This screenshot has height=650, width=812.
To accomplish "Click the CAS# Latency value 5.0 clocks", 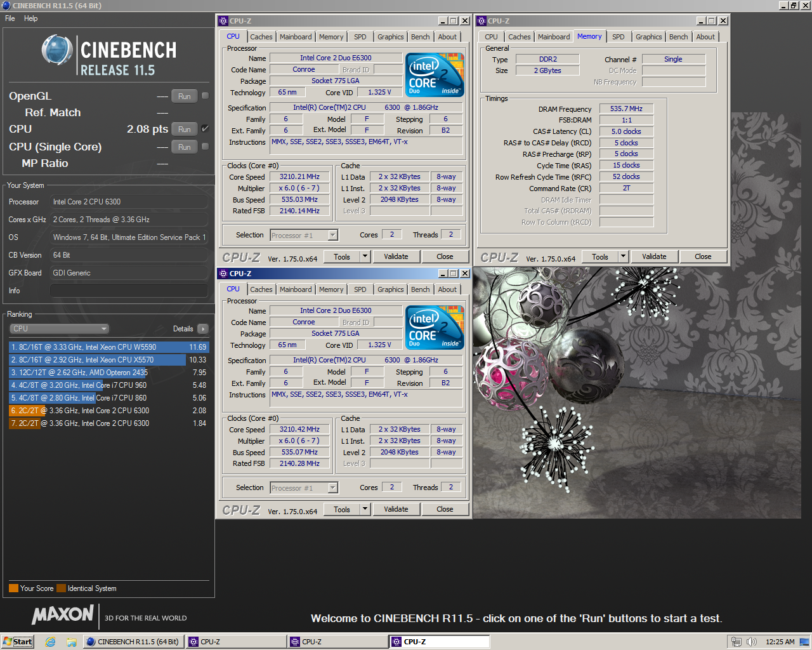I will (626, 131).
